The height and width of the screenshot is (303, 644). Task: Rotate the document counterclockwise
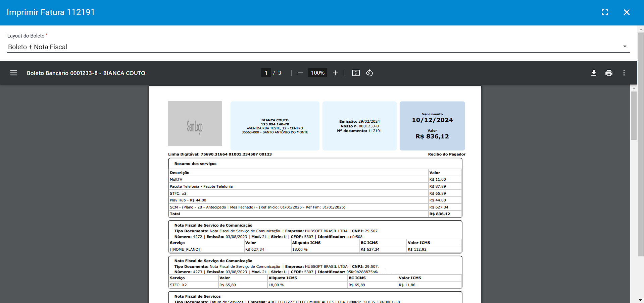coord(369,73)
